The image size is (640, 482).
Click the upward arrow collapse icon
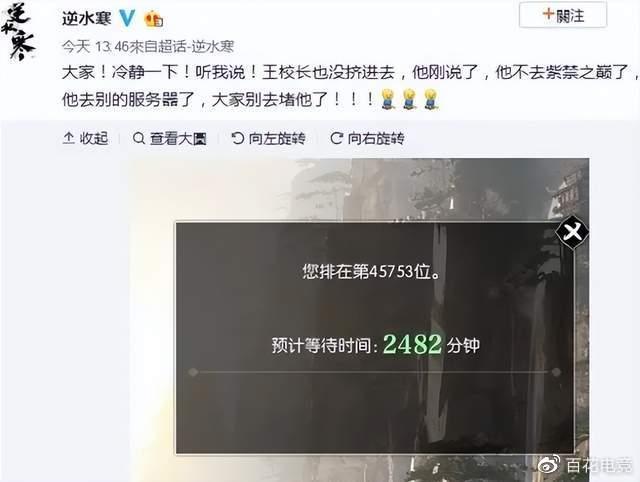69,138
